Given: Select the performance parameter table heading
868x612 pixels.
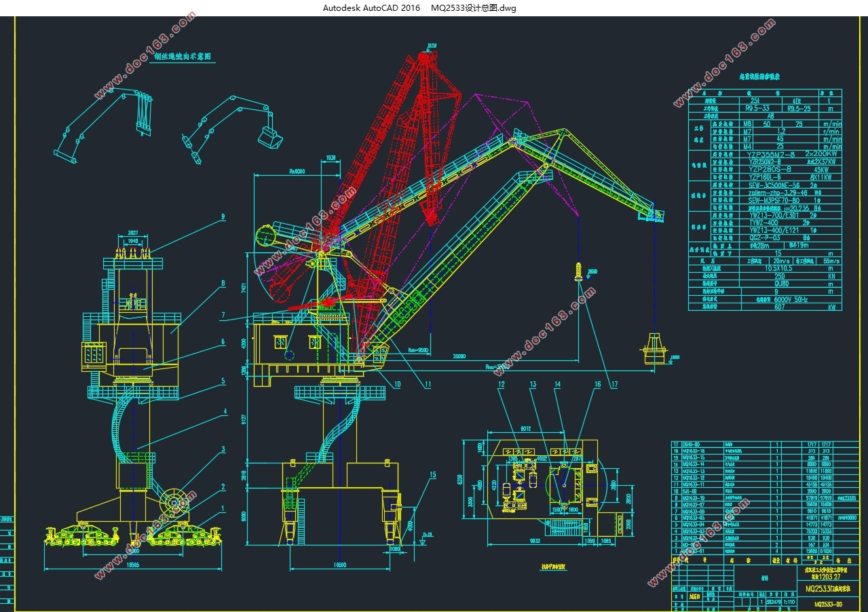Looking at the screenshot, I should click(x=759, y=77).
